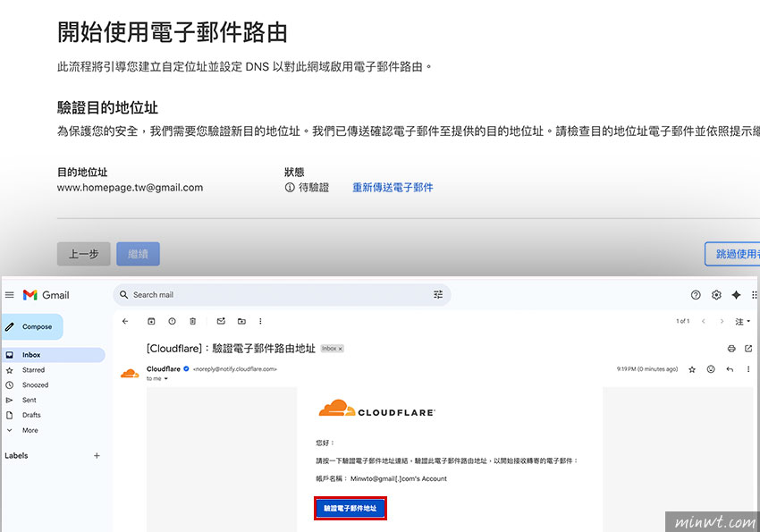The height and width of the screenshot is (532, 760).
Task: Open search filter options icon
Action: (438, 294)
